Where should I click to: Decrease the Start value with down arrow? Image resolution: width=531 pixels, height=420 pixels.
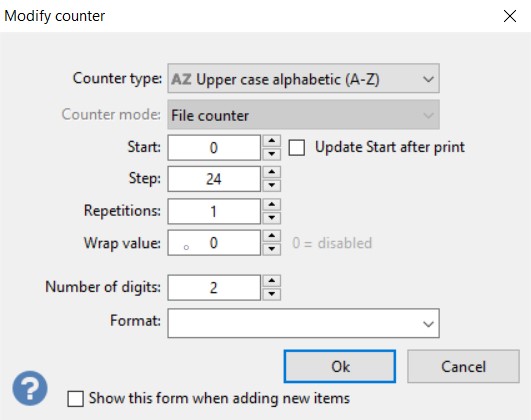(x=272, y=154)
